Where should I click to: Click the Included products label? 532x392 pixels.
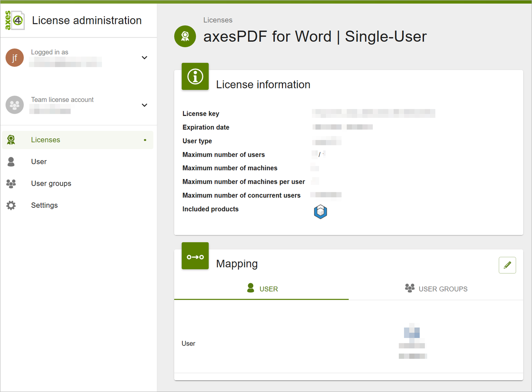[x=211, y=209]
